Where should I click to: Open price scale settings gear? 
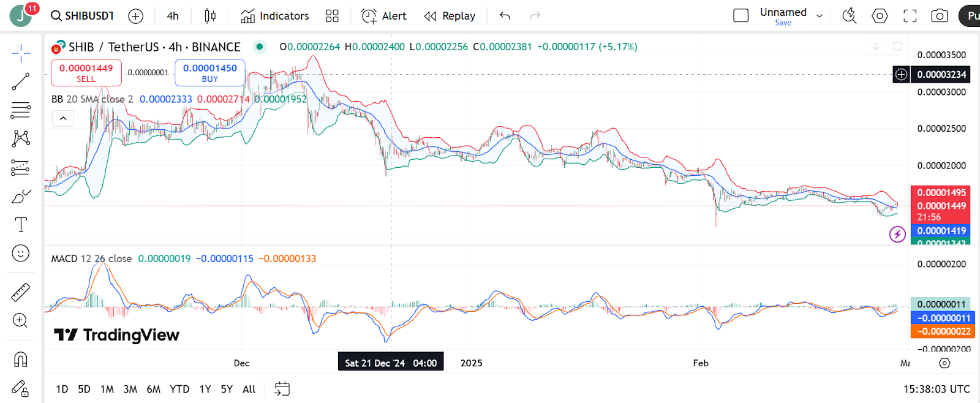(944, 363)
